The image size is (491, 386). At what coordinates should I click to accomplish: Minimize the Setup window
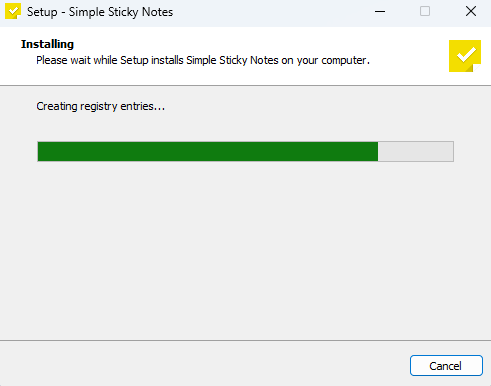(x=380, y=12)
